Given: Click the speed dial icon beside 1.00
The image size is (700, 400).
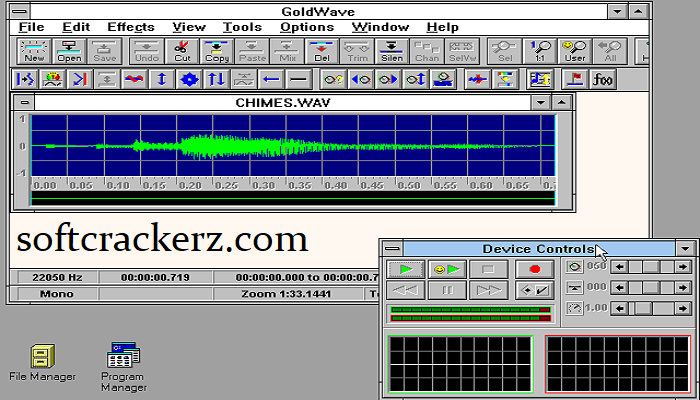Looking at the screenshot, I should (x=575, y=308).
